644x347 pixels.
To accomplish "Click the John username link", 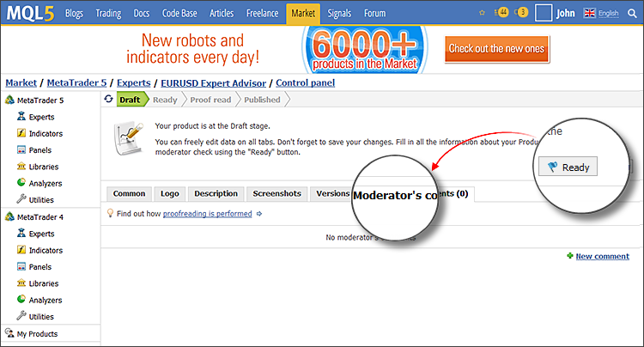I will (x=566, y=14).
